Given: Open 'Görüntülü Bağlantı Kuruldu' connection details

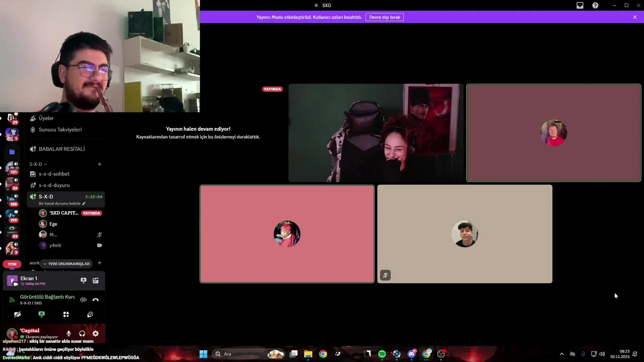Looking at the screenshot, I should click(x=47, y=297).
